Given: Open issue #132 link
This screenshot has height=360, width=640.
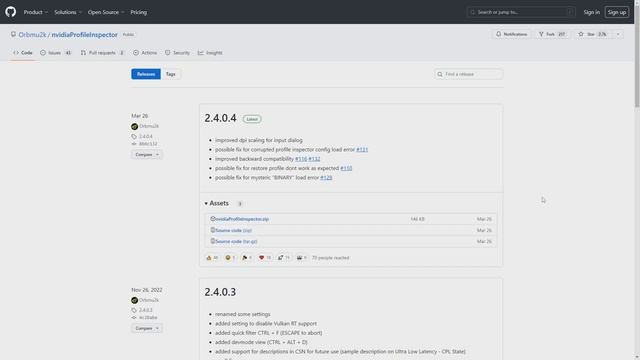Looking at the screenshot, I should tap(314, 159).
